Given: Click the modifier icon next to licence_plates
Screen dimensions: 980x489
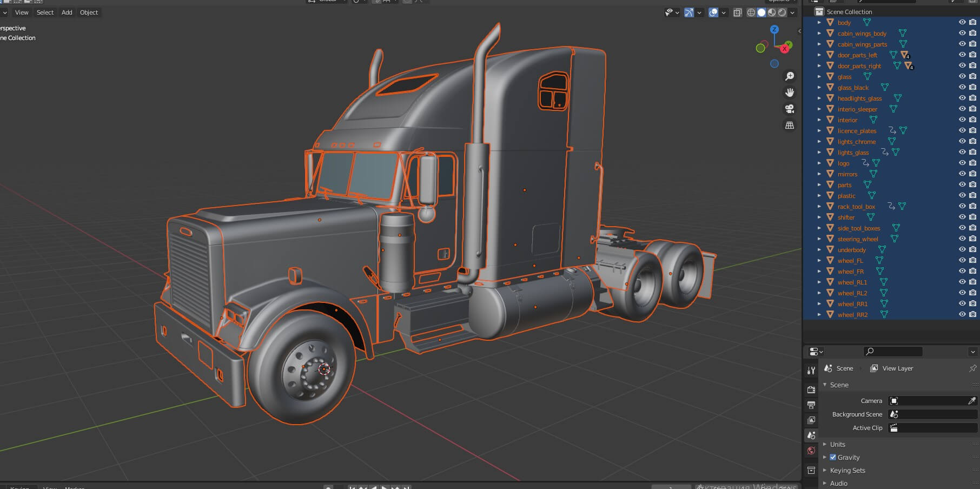Looking at the screenshot, I should pyautogui.click(x=892, y=130).
